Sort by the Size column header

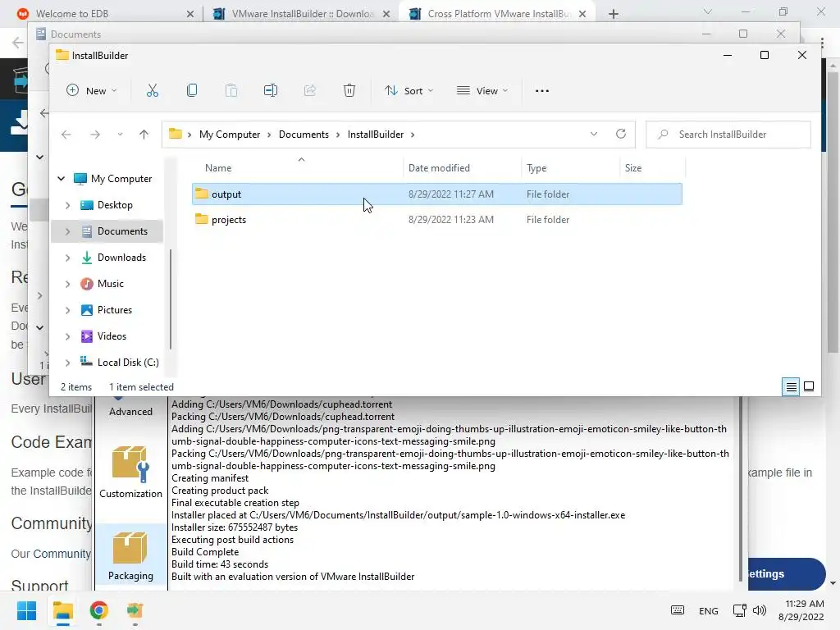pyautogui.click(x=633, y=167)
